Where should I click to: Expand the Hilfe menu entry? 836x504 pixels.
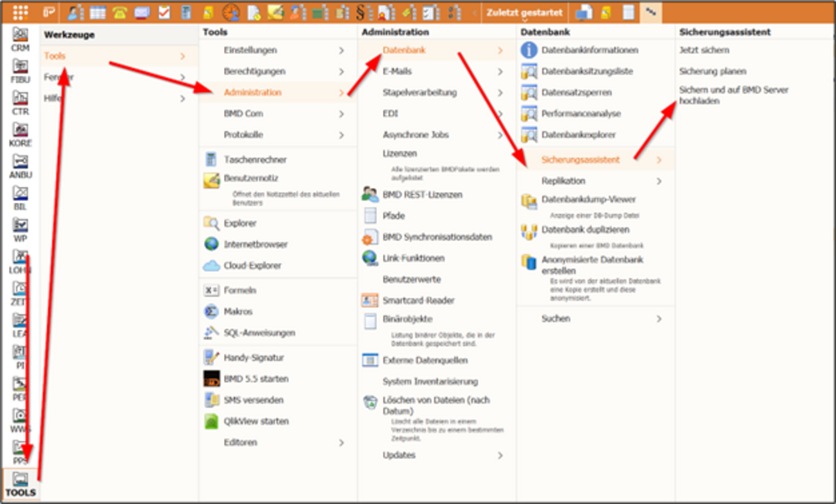click(x=117, y=99)
